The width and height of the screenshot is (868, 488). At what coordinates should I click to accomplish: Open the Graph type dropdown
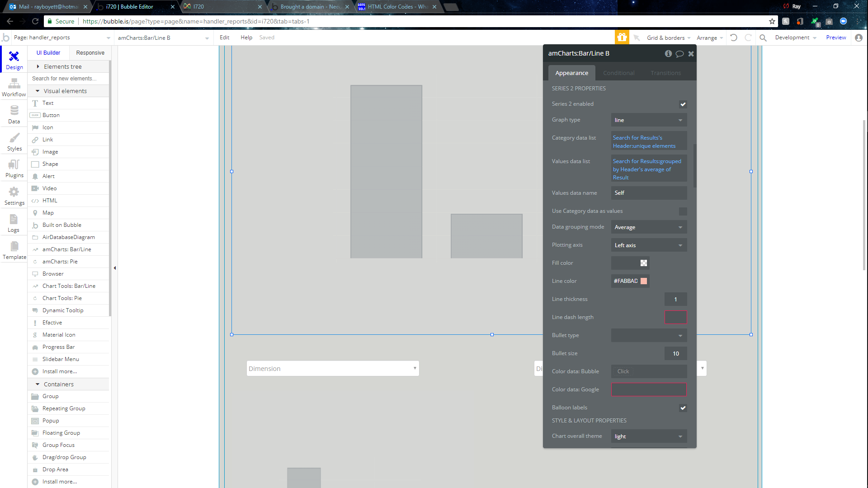pyautogui.click(x=649, y=120)
